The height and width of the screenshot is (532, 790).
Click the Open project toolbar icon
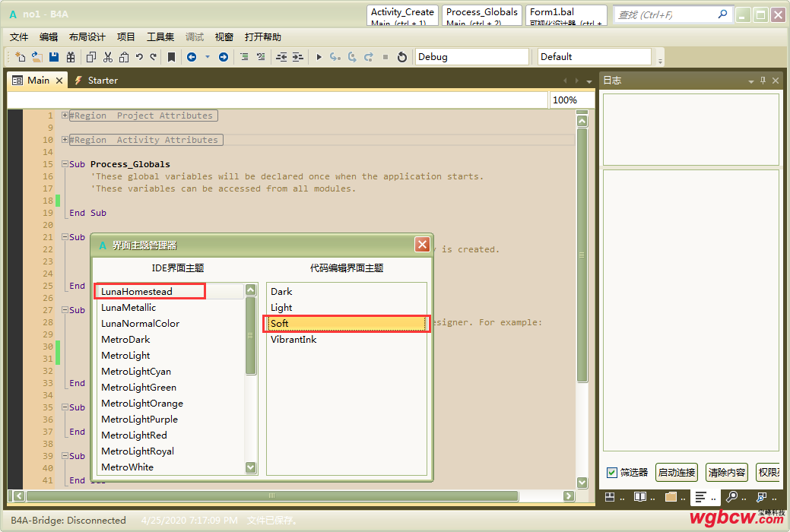pyautogui.click(x=36, y=57)
